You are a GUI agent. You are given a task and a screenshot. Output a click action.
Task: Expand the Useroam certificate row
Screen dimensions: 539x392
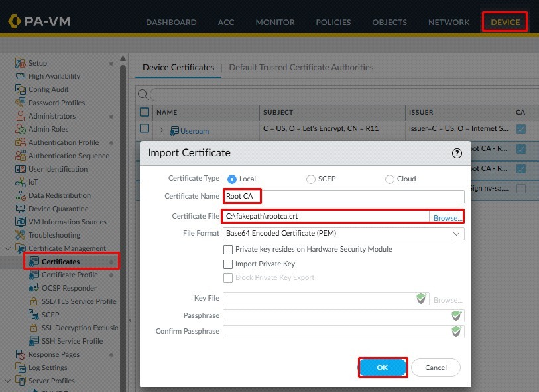tap(161, 130)
